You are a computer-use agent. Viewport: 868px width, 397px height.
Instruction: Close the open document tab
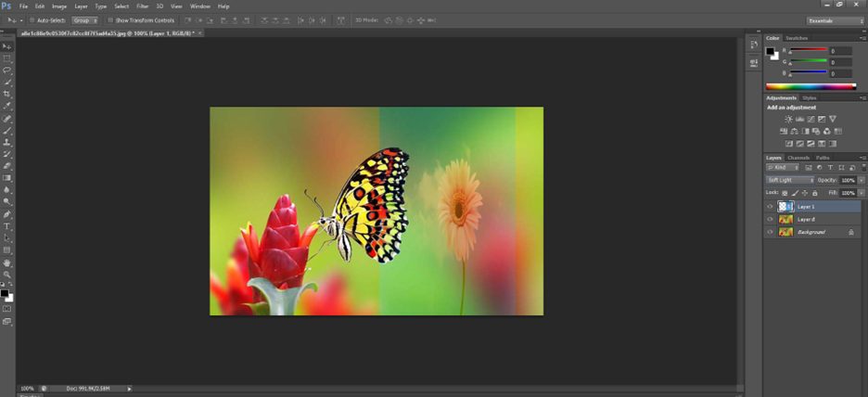tap(200, 33)
